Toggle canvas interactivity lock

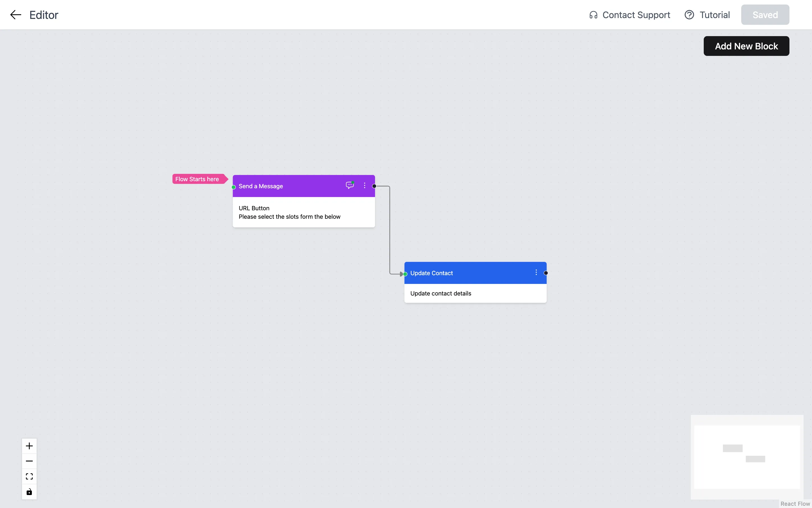click(x=29, y=492)
